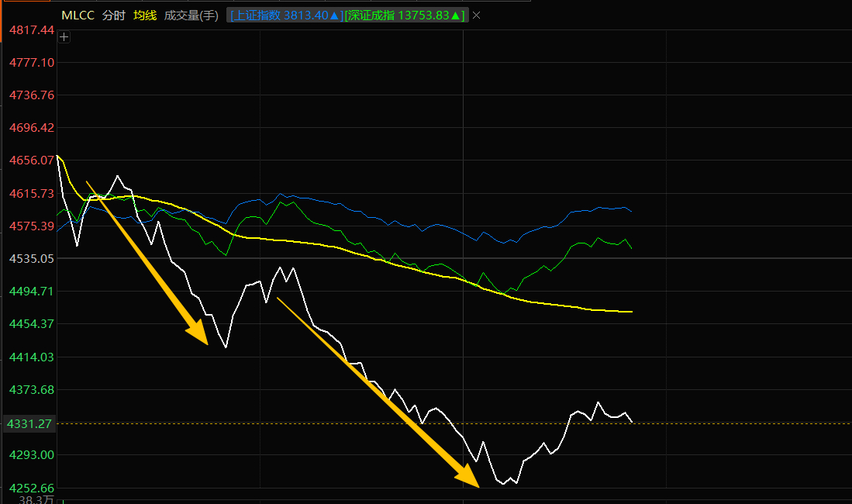Click the 4696.42 price axis label
Screen dimensions: 852x504
[32, 128]
